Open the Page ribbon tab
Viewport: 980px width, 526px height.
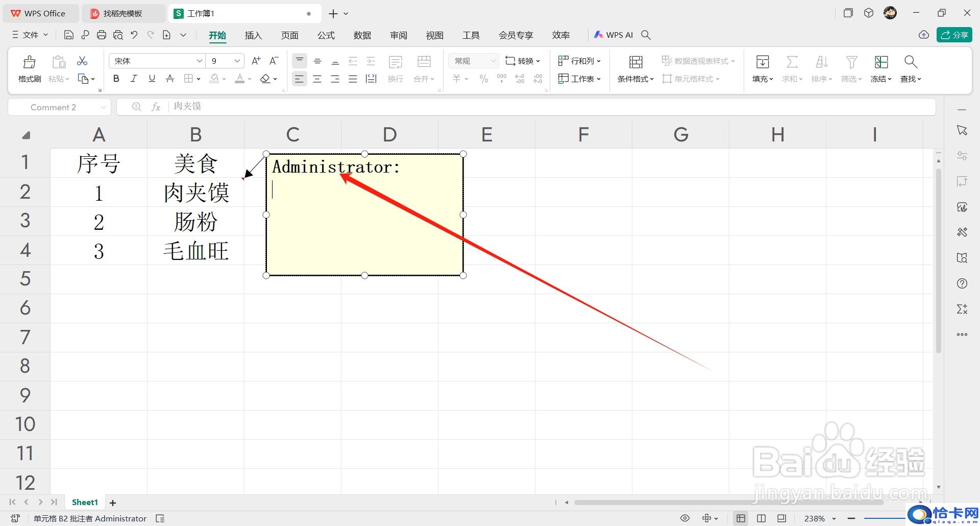289,35
